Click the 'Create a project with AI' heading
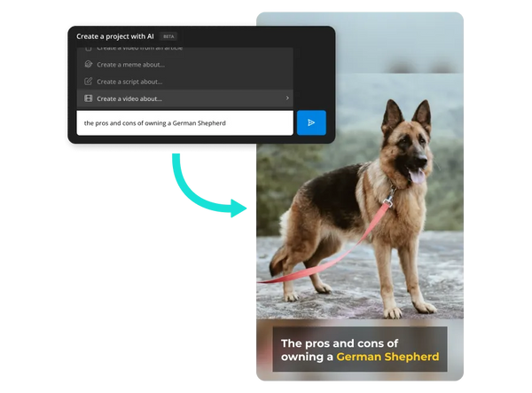The width and height of the screenshot is (532, 393). 114,36
